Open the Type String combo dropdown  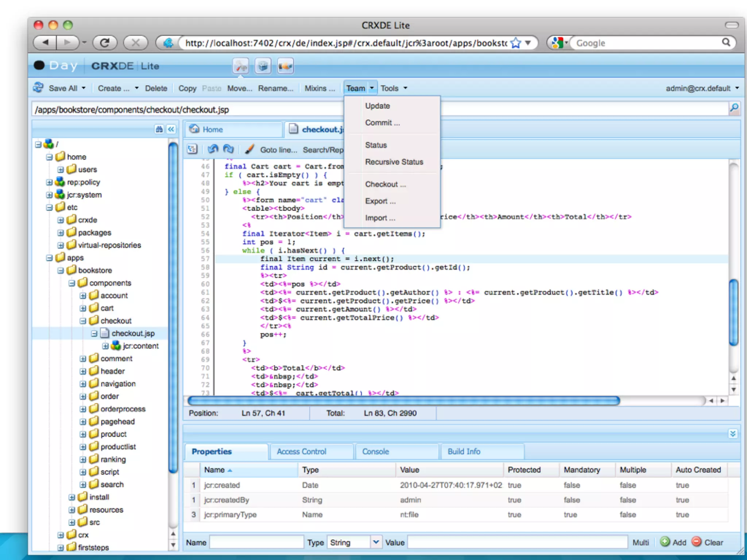[x=376, y=542]
